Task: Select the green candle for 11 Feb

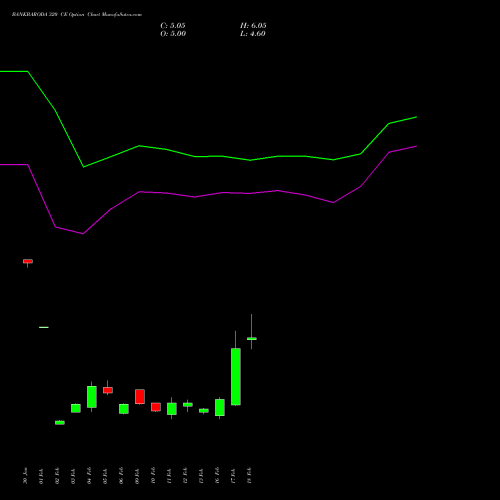Action: pos(172,409)
